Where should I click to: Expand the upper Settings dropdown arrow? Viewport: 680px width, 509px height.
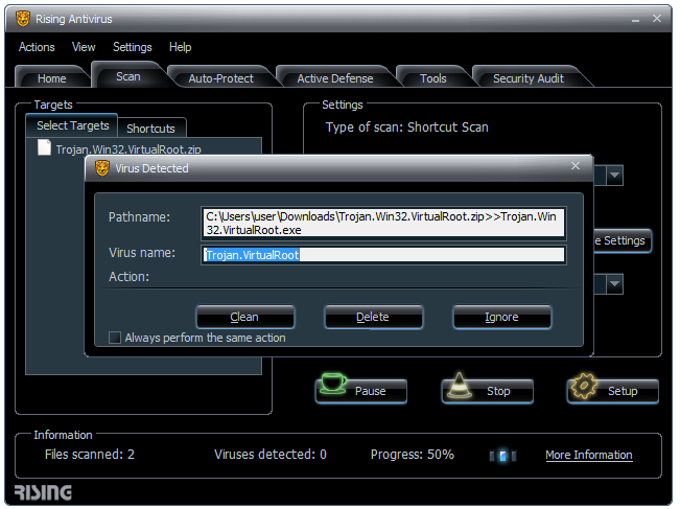click(x=615, y=175)
